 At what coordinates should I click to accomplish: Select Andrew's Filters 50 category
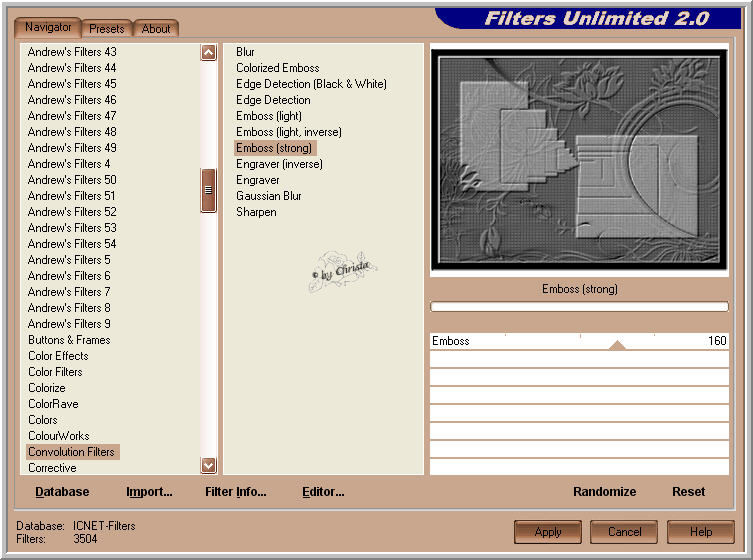tap(72, 180)
